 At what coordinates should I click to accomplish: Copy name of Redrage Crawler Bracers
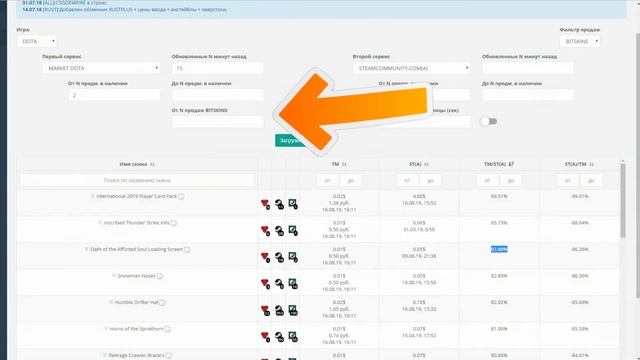pos(169,356)
